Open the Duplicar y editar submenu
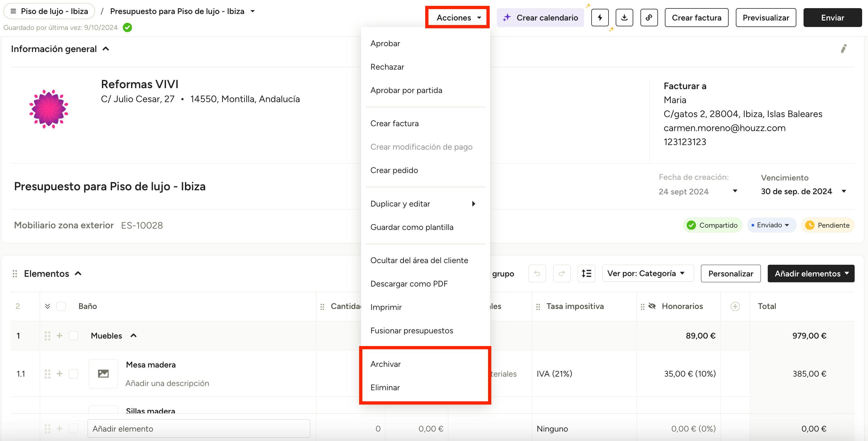The width and height of the screenshot is (868, 441). click(425, 204)
